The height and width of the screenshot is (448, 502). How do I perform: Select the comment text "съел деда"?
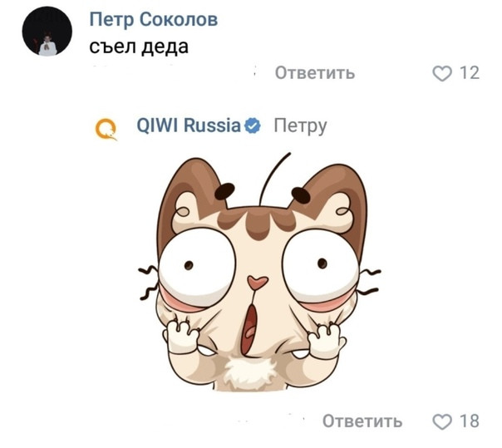(139, 47)
